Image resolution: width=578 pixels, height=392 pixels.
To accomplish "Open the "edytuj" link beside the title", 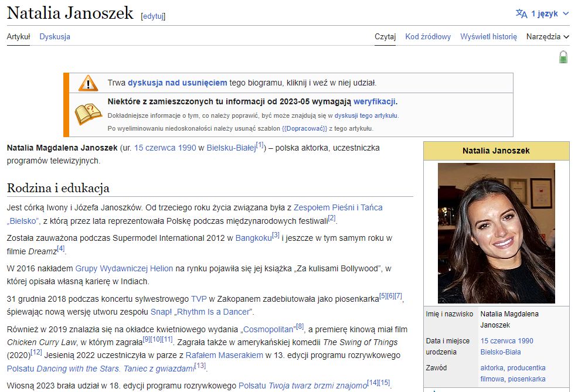I will coord(152,16).
